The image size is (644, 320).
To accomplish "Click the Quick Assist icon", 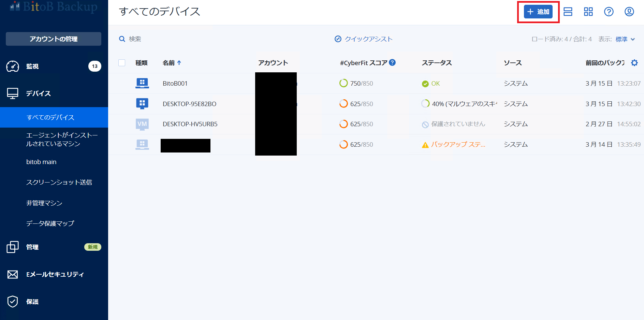I will 338,39.
